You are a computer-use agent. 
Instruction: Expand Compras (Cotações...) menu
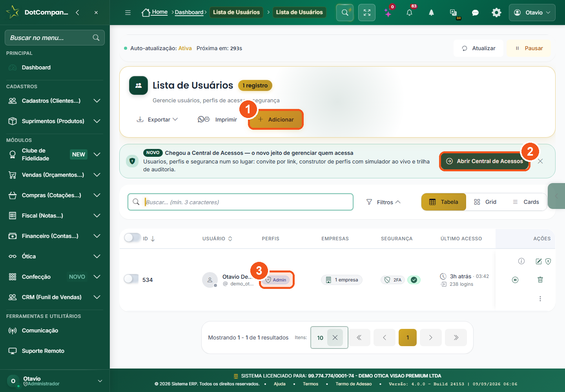coord(55,195)
